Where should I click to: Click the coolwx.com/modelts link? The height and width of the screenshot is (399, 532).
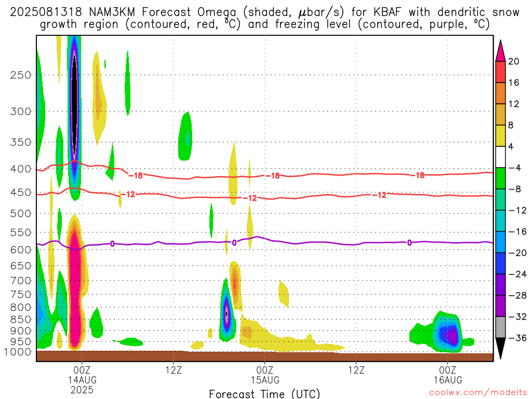[478, 392]
